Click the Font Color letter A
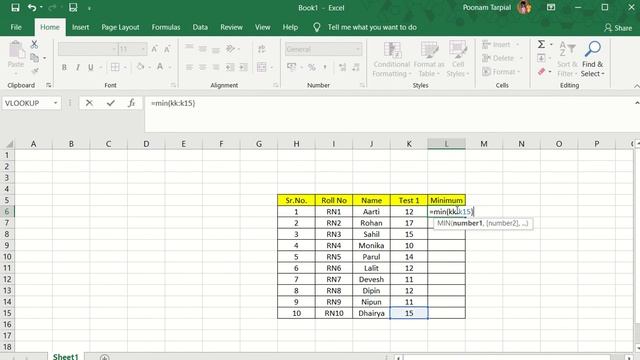Image resolution: width=640 pixels, height=360 pixels. pyautogui.click(x=160, y=67)
